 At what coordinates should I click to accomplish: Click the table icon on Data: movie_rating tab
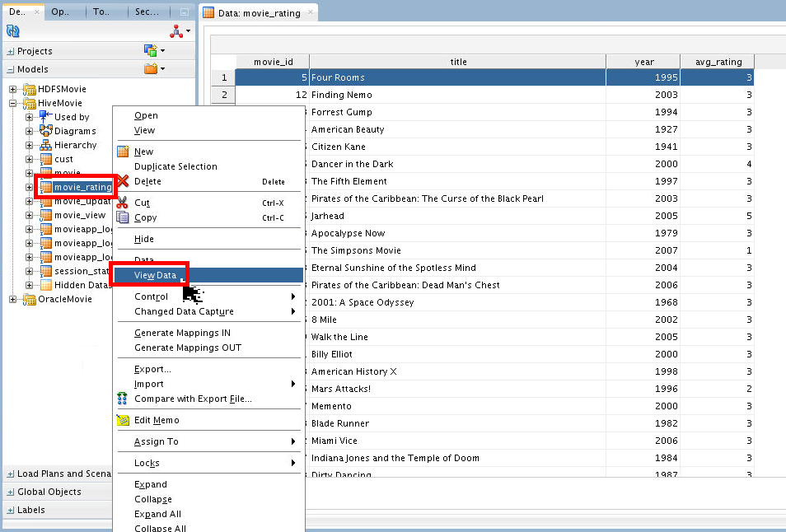coord(208,12)
